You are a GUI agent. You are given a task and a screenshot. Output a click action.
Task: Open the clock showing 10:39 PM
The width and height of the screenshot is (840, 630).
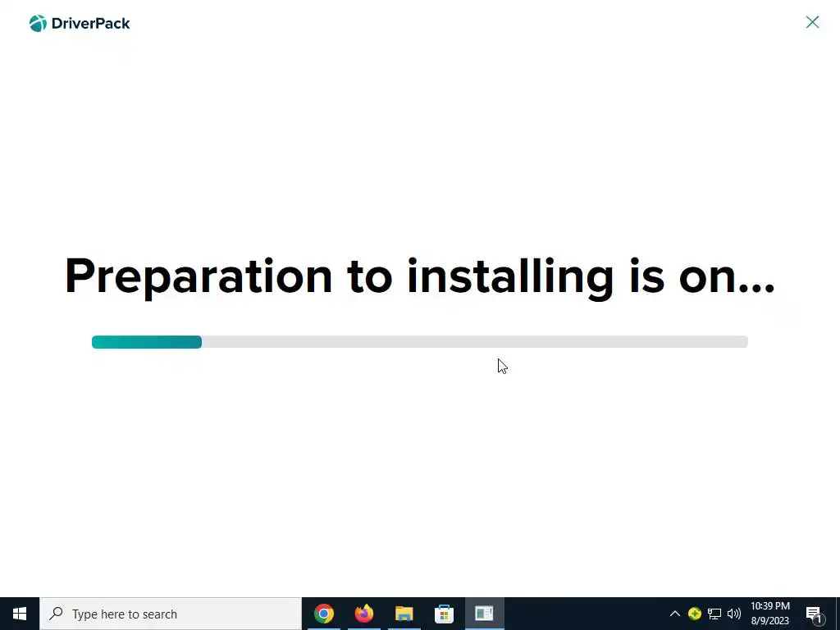coord(769,614)
